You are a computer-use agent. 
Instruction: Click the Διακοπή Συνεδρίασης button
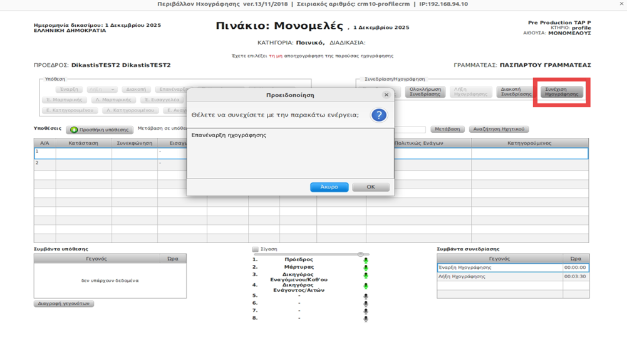tap(516, 92)
